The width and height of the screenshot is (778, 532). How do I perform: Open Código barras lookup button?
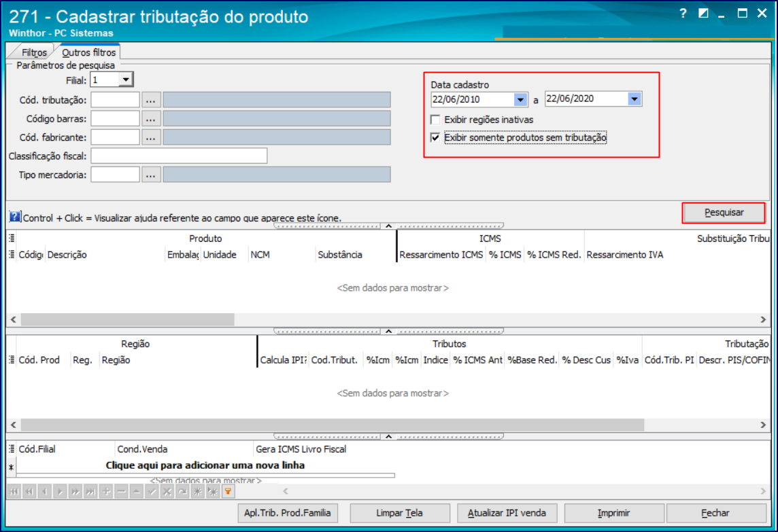coord(151,119)
